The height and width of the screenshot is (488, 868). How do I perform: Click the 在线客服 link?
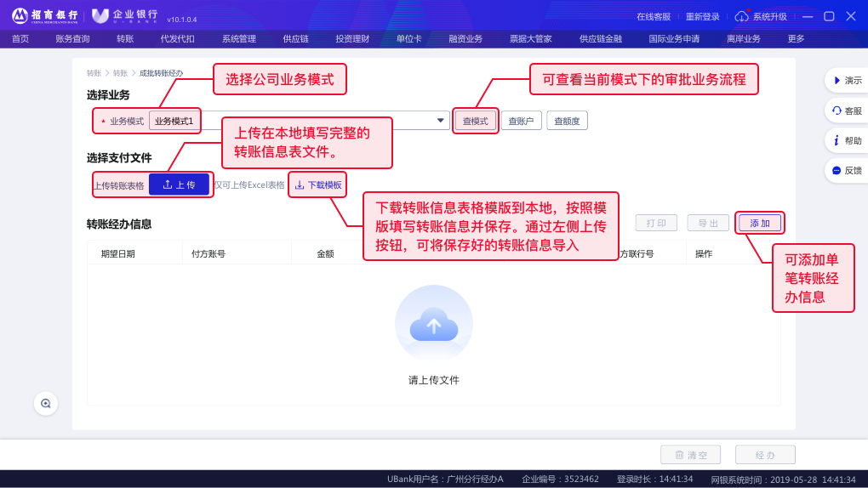click(x=654, y=17)
